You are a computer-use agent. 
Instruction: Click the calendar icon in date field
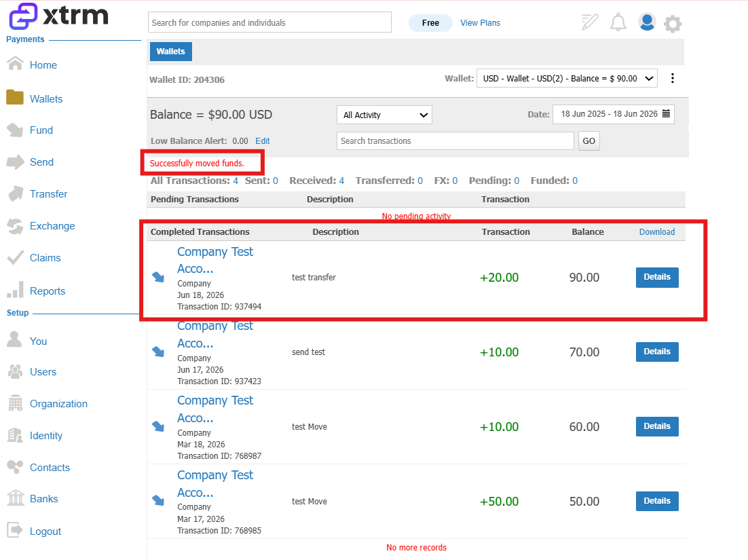pyautogui.click(x=666, y=113)
